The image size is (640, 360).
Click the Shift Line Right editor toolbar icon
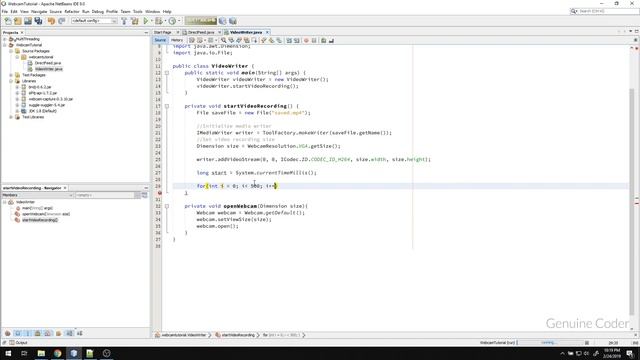pos(297,40)
